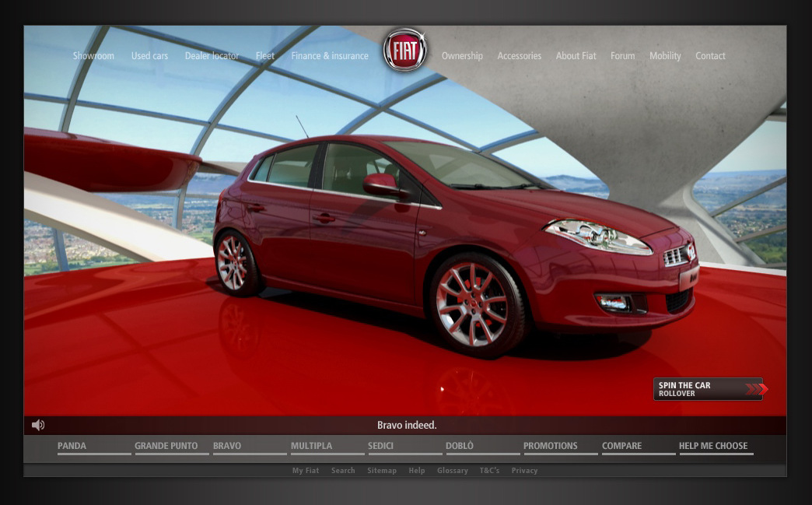Select the Bravo model tab

(x=250, y=447)
